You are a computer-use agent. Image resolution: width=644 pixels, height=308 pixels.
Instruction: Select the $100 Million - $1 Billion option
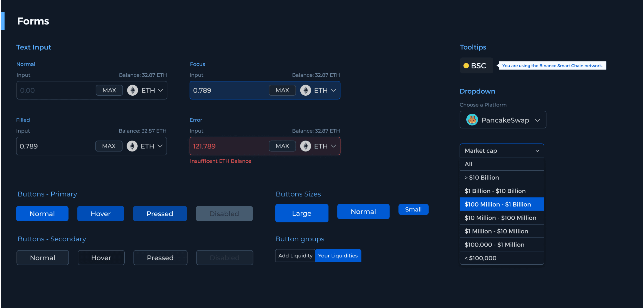[502, 204]
